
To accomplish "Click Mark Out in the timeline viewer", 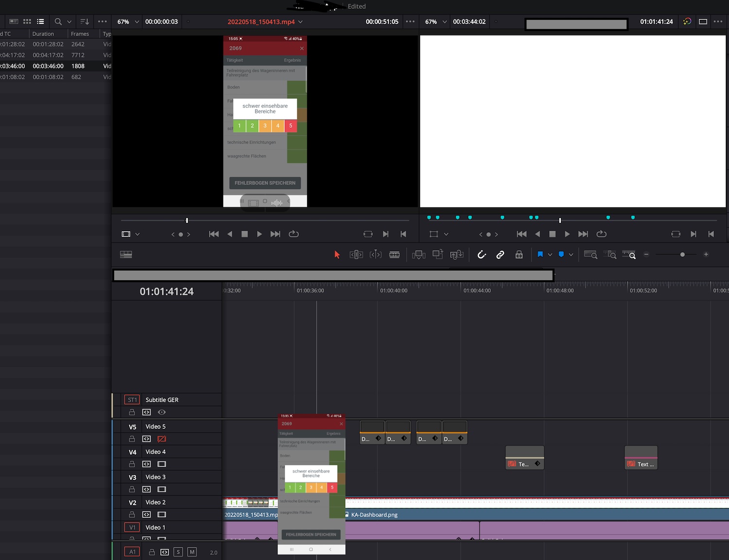I will click(x=711, y=234).
